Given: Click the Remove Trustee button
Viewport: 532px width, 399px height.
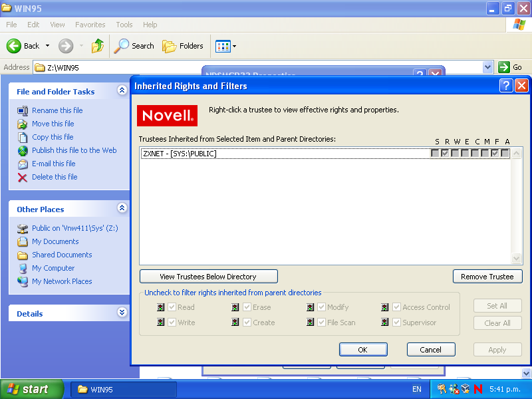Looking at the screenshot, I should point(487,277).
